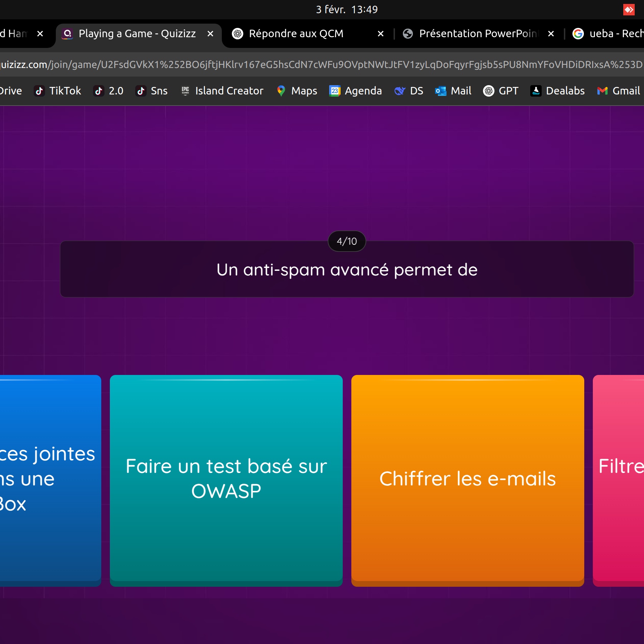Open the Agenda calendar bookmark

355,91
